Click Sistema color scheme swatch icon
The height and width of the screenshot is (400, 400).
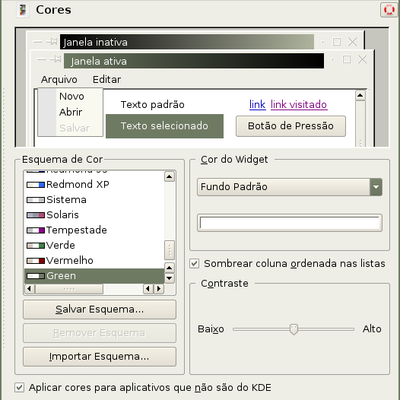coord(35,200)
